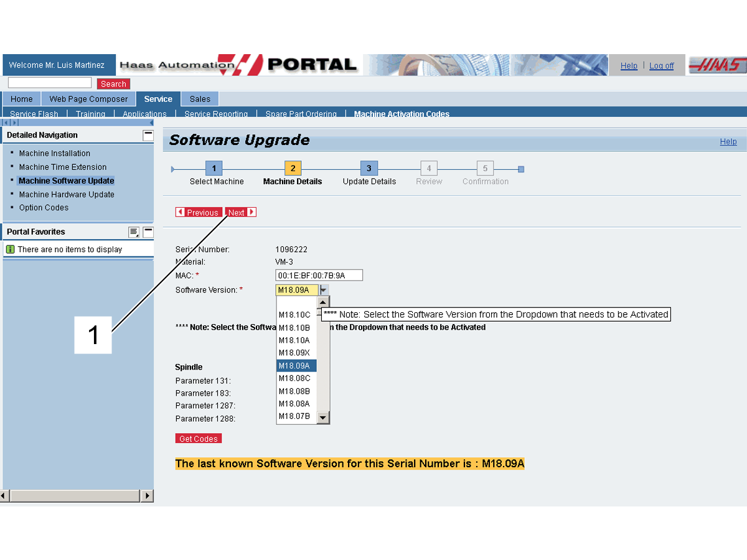Click the last known Software Version message

tap(350, 464)
